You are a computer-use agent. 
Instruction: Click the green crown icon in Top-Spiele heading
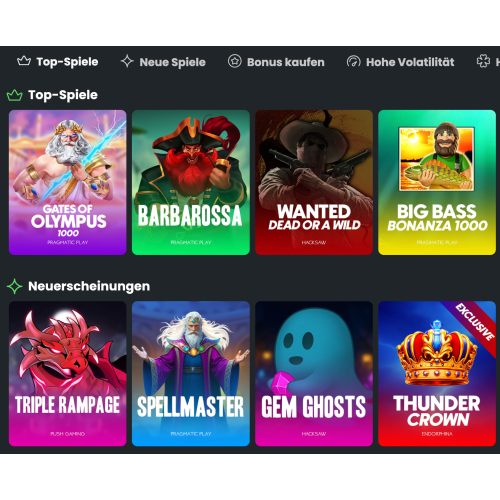15,95
